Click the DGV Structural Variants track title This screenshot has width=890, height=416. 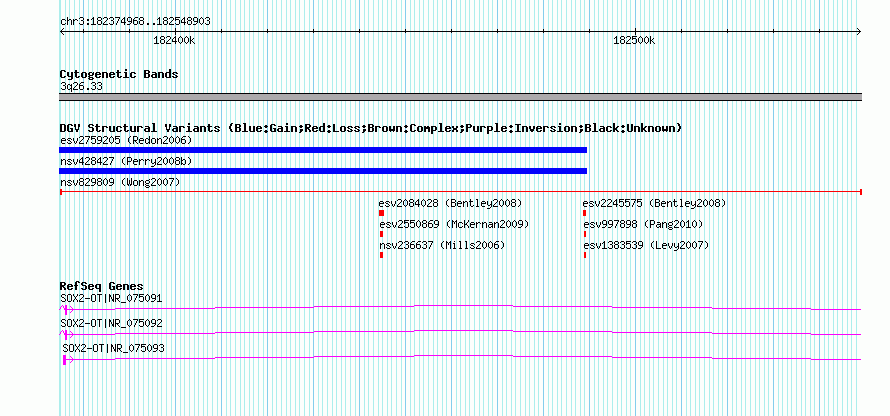[371, 128]
